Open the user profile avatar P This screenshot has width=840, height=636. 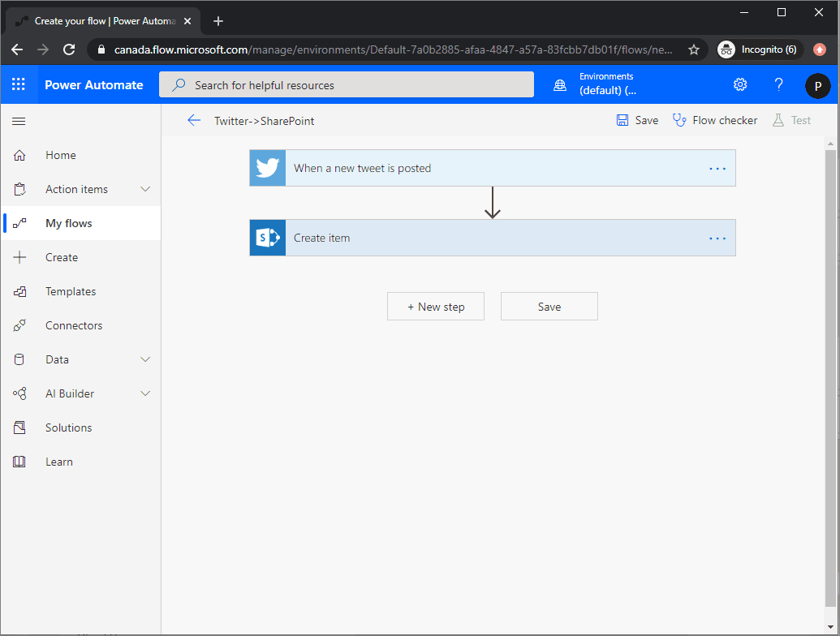click(x=817, y=85)
